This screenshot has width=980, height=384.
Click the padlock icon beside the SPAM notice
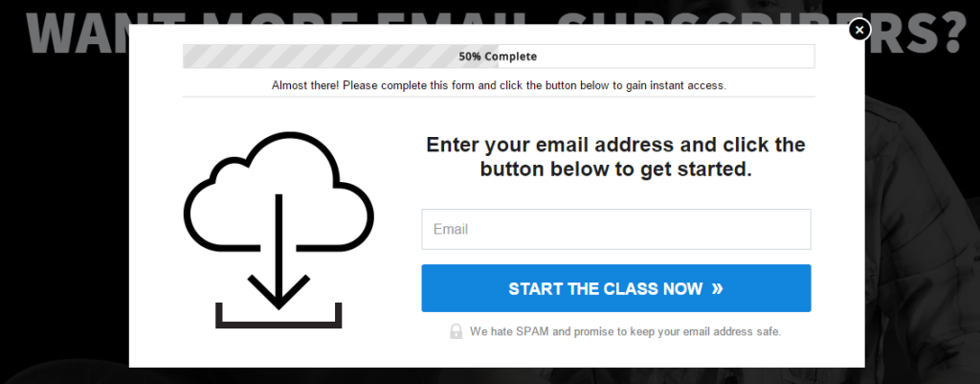click(x=457, y=331)
